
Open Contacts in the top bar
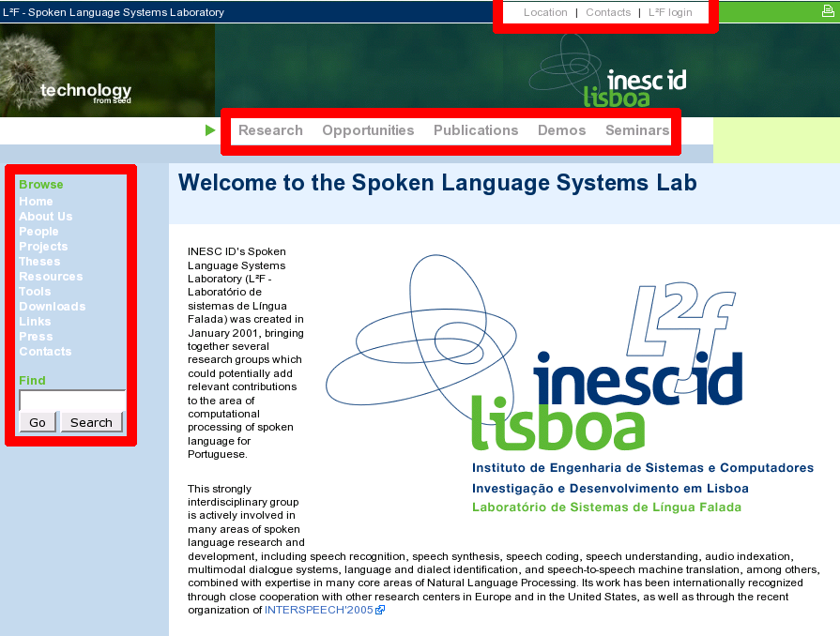pos(608,12)
